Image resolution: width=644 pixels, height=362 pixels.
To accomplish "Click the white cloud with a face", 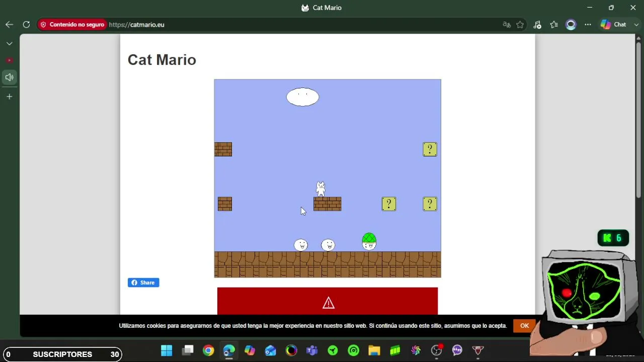I will (302, 97).
